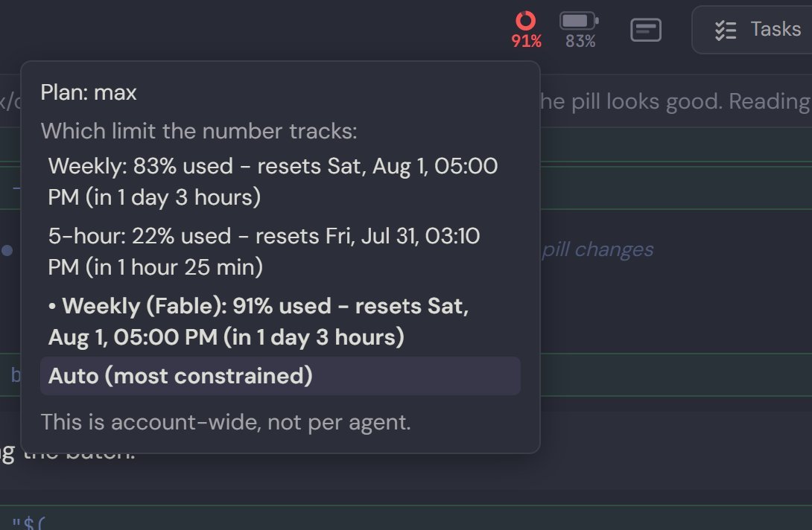Open the message panel icon
This screenshot has height=530, width=812.
pos(646,30)
